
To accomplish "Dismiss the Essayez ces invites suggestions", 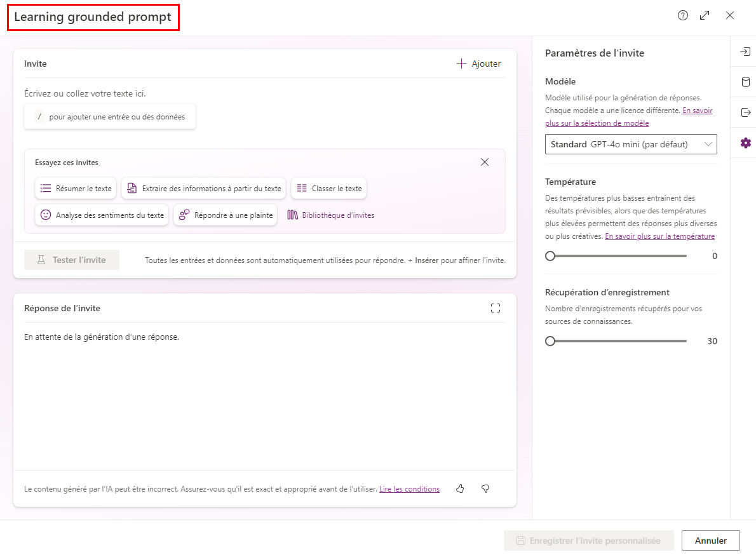I will 485,163.
